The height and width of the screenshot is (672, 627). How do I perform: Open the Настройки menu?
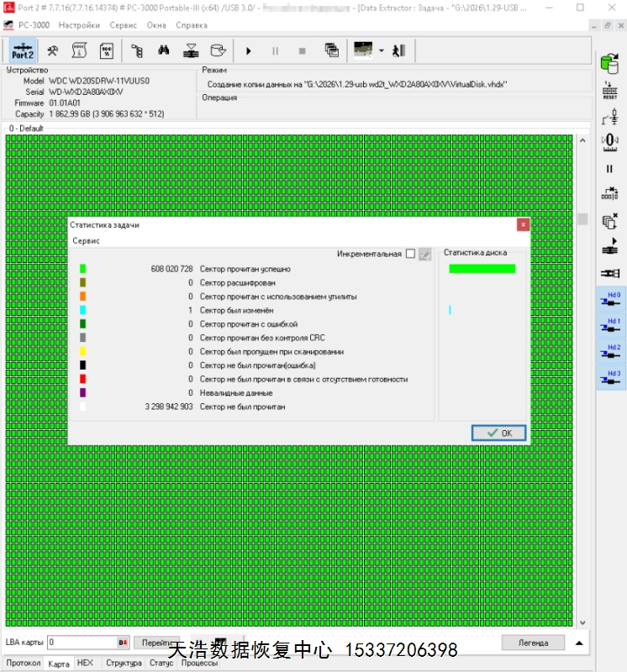click(79, 25)
